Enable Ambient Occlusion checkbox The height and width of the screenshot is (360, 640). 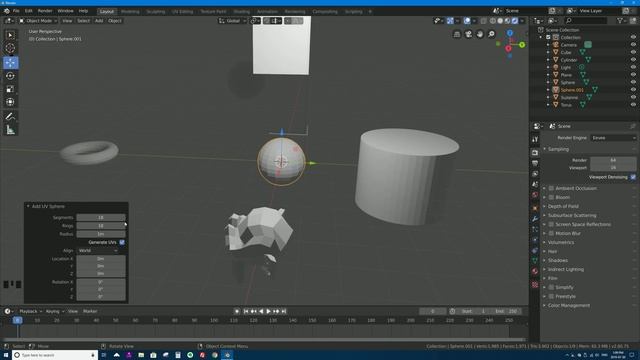coord(551,188)
